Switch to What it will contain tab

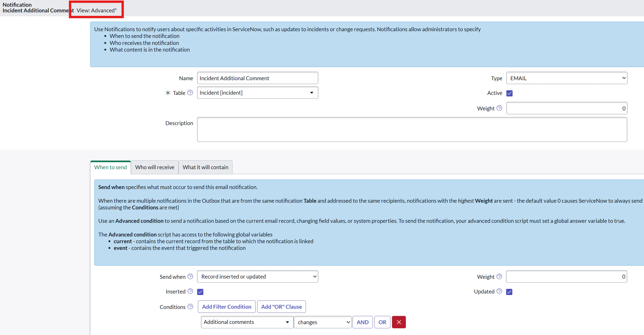point(205,167)
